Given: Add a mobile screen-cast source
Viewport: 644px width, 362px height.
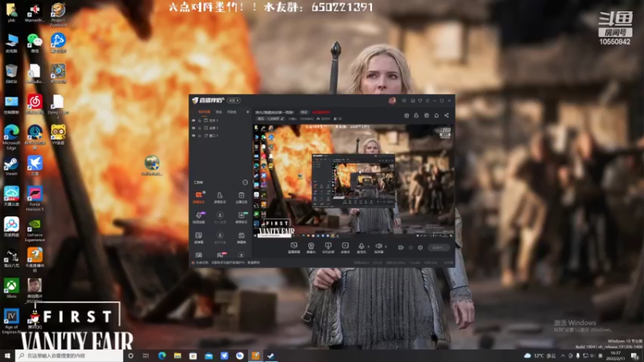Looking at the screenshot, I should click(328, 248).
